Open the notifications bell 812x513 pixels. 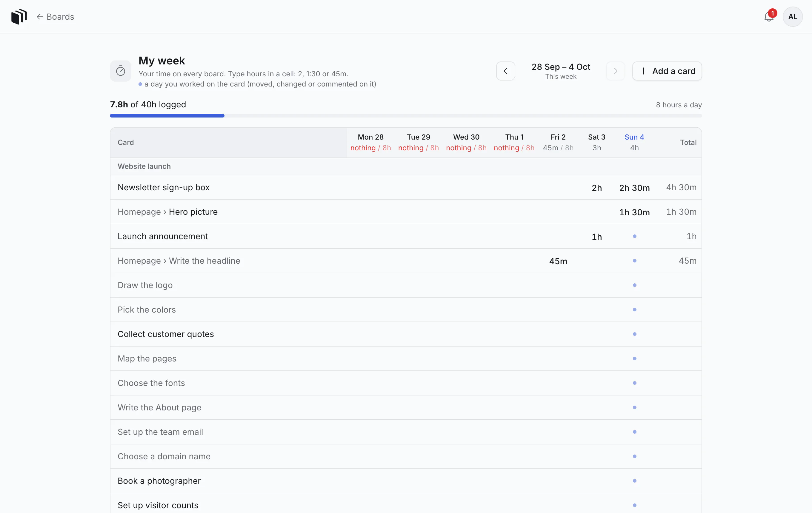pyautogui.click(x=768, y=16)
